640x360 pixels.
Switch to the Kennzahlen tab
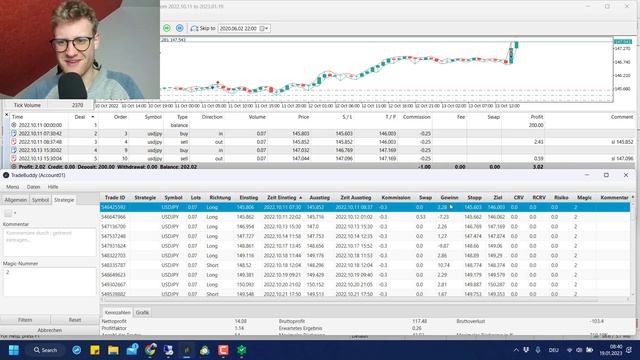(117, 312)
